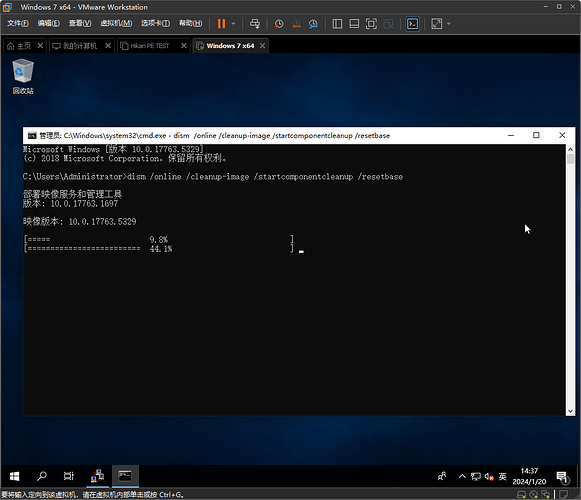The image size is (581, 500).
Task: Take a snapshot of this virtual machine
Action: [279, 24]
